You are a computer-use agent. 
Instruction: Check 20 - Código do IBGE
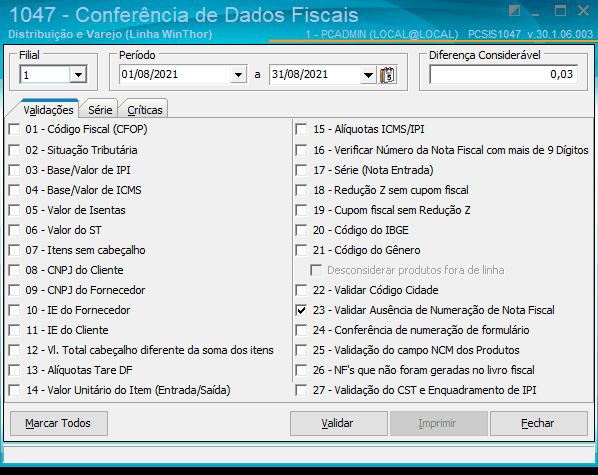pyautogui.click(x=301, y=230)
